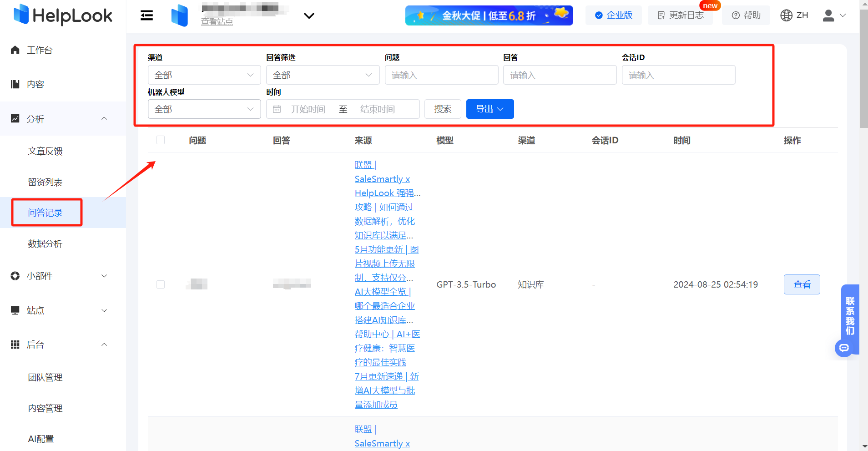
Task: Click the 搜索 button
Action: [443, 109]
